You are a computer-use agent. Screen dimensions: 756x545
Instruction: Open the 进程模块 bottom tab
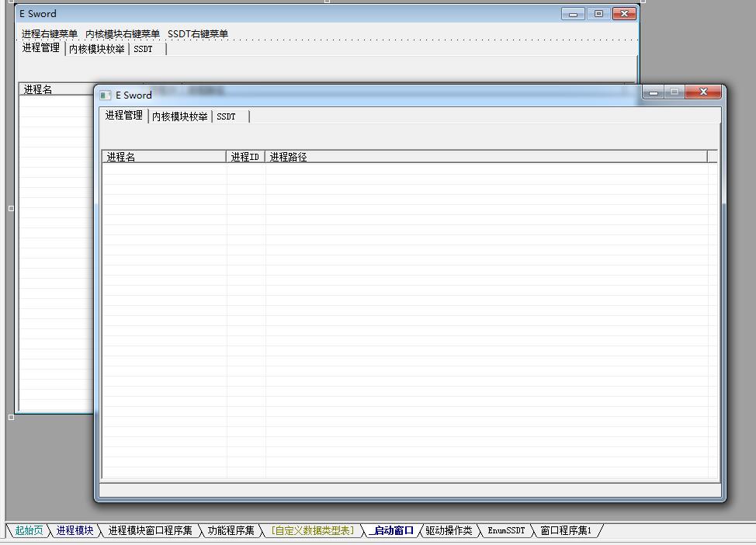point(75,530)
